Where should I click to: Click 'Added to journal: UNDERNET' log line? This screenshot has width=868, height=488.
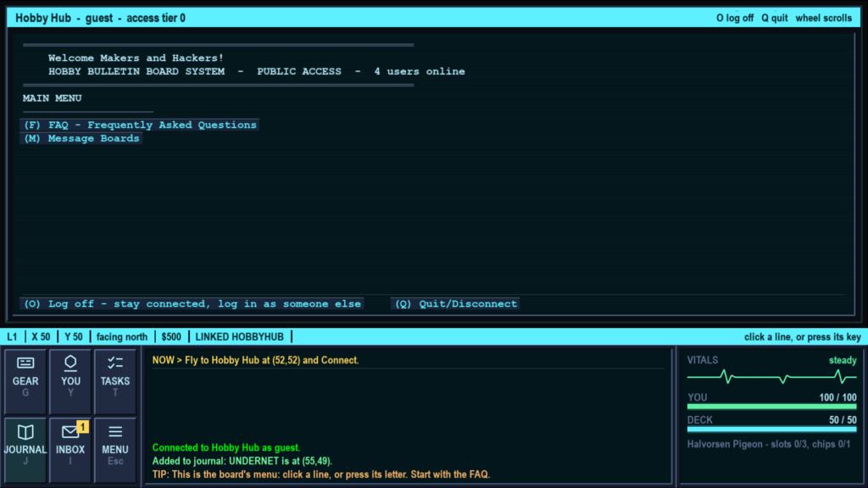click(242, 461)
